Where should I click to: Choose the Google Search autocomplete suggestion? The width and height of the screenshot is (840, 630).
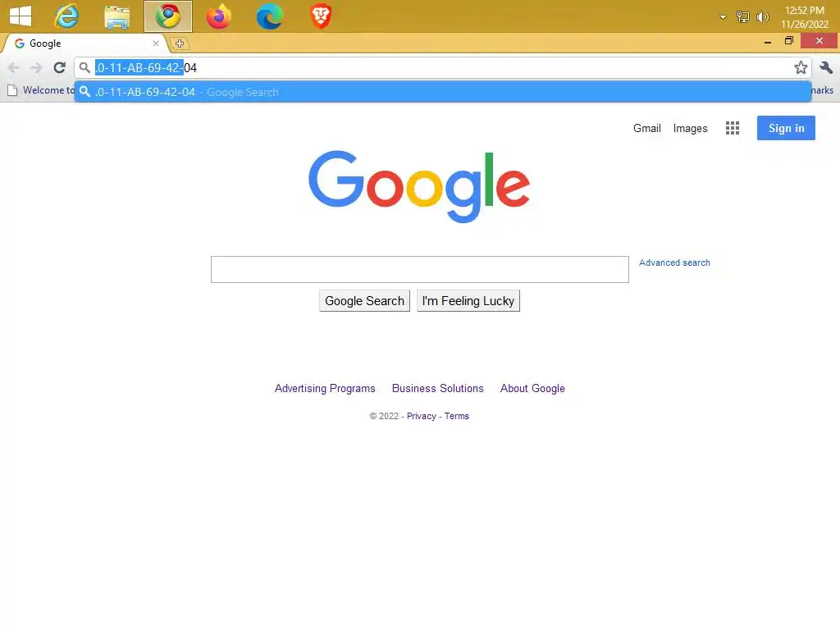pyautogui.click(x=442, y=92)
